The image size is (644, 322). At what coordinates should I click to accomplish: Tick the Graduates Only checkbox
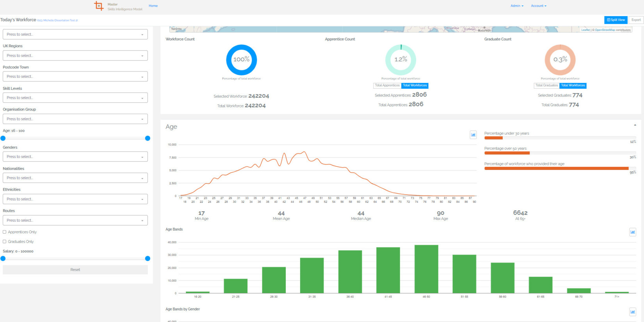pos(5,241)
